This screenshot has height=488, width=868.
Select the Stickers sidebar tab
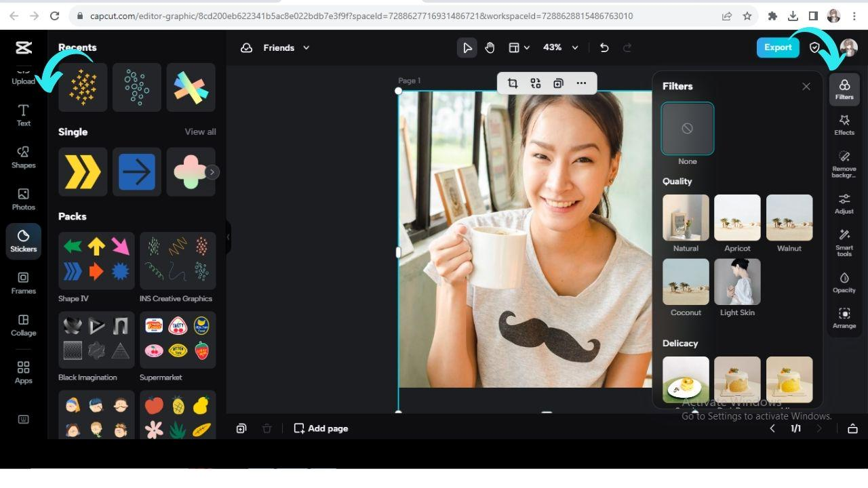point(23,241)
